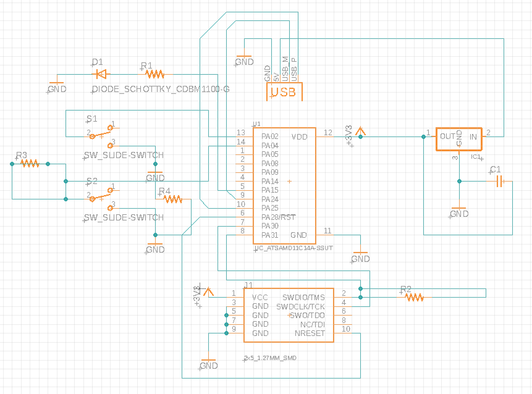Select the D1 Schottky diode symbol
Image resolution: width=532 pixels, height=394 pixels.
point(101,74)
